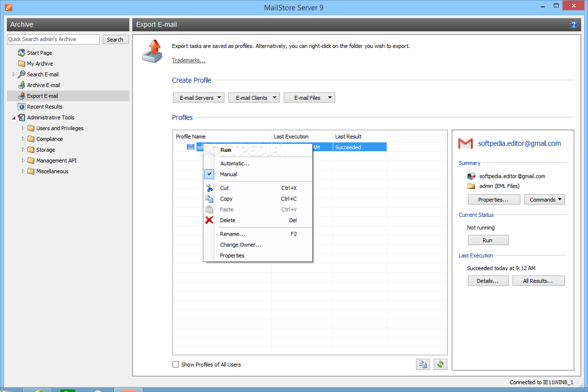Click the All Results... button

click(539, 281)
